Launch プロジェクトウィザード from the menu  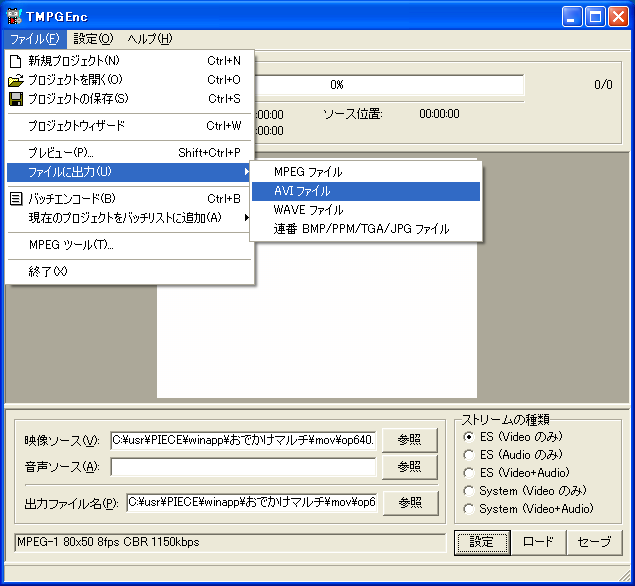click(x=130, y=126)
